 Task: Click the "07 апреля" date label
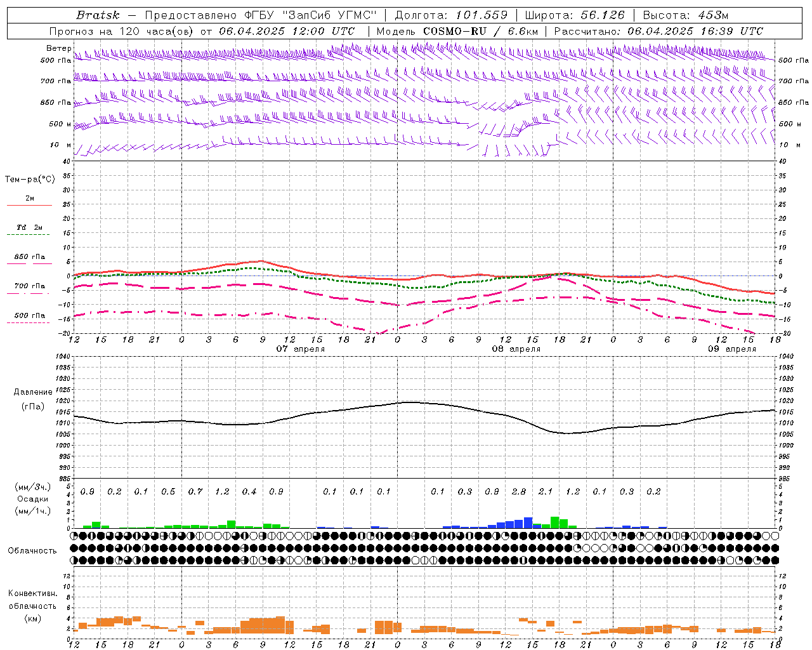(301, 349)
